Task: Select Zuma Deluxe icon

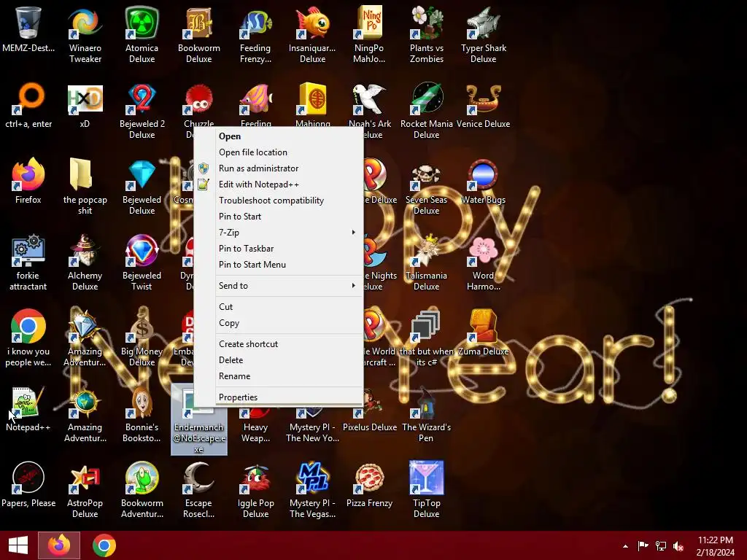Action: pos(483,326)
